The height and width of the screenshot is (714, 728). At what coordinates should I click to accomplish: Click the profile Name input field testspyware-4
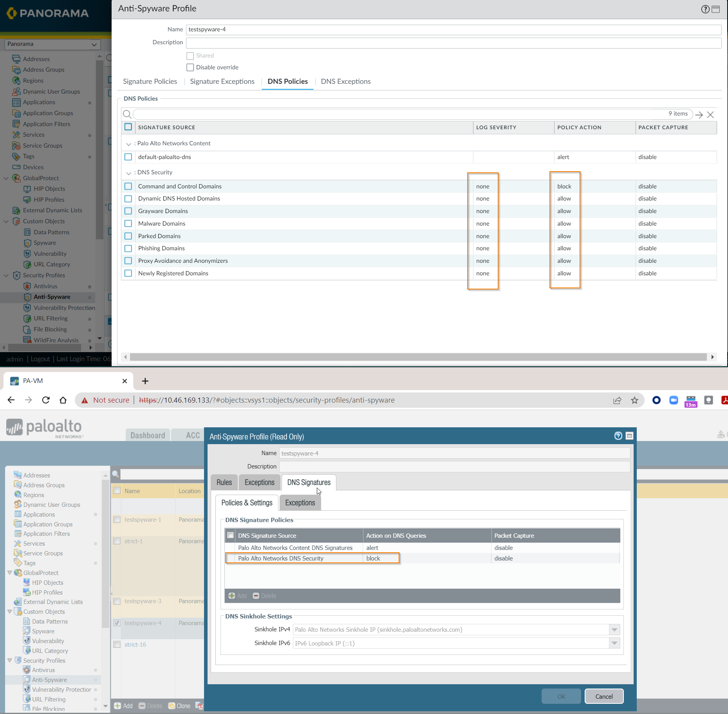coord(453,29)
